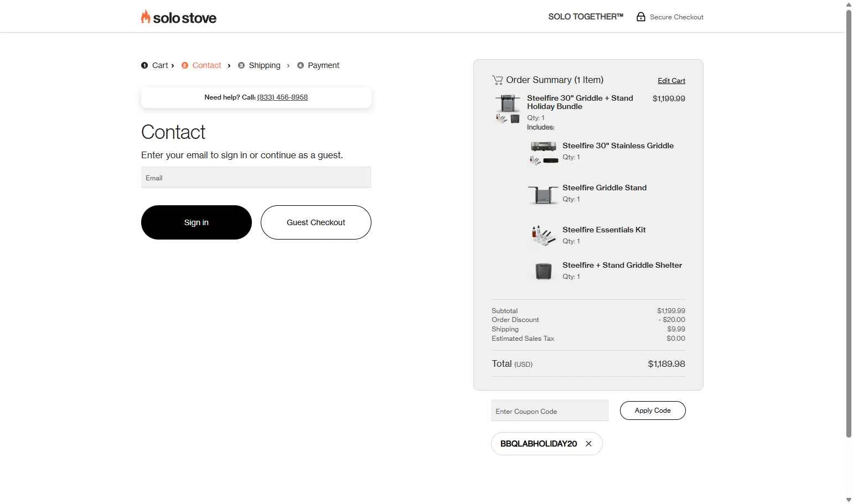Click the Steelfire + Stand Griddle Shelter name
Screen dimensions: 853x504
pyautogui.click(x=622, y=265)
